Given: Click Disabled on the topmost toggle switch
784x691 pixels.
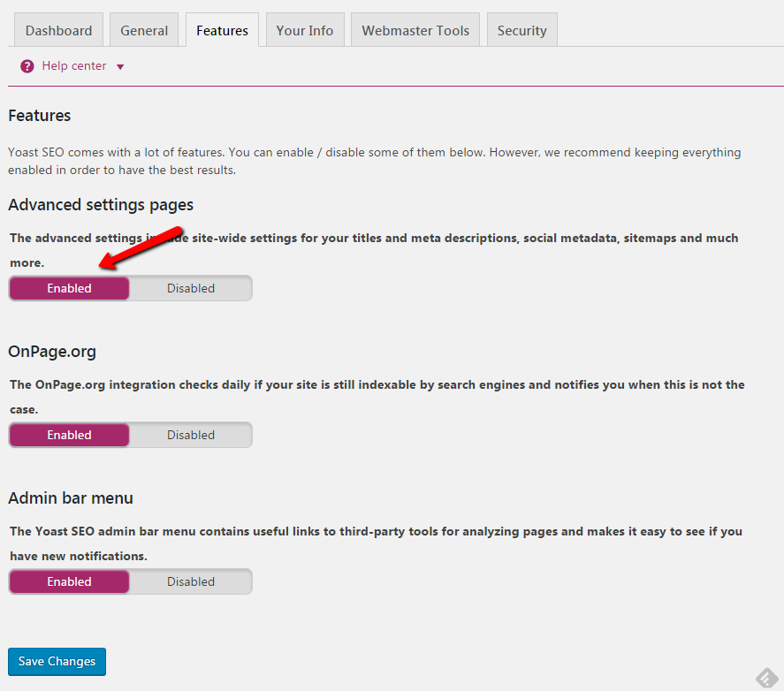Looking at the screenshot, I should point(191,287).
